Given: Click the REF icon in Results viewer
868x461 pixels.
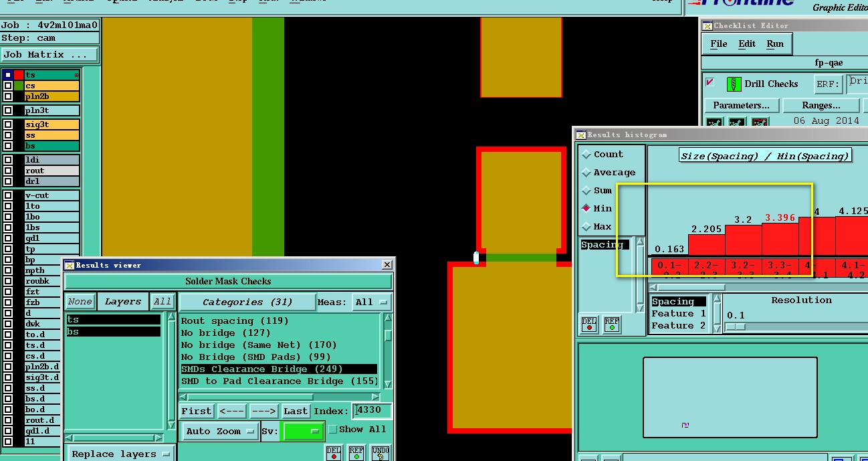Looking at the screenshot, I should pyautogui.click(x=356, y=453).
